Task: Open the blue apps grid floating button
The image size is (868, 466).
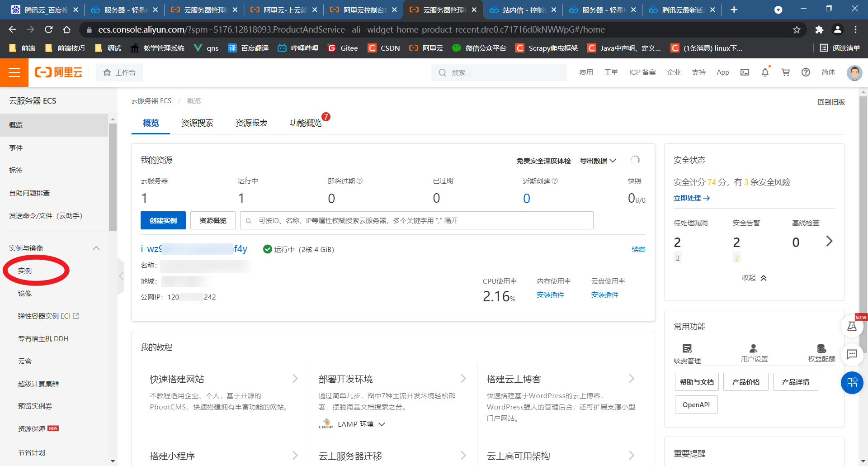Action: point(852,383)
